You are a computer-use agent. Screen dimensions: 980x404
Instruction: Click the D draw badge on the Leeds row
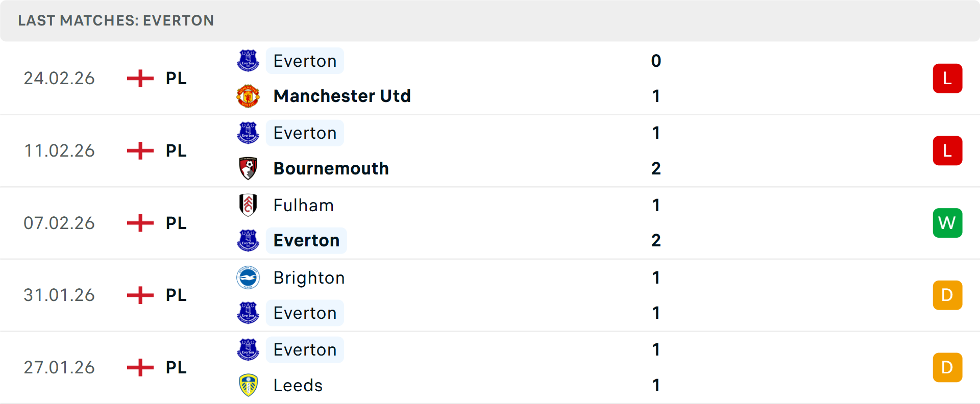tap(947, 367)
